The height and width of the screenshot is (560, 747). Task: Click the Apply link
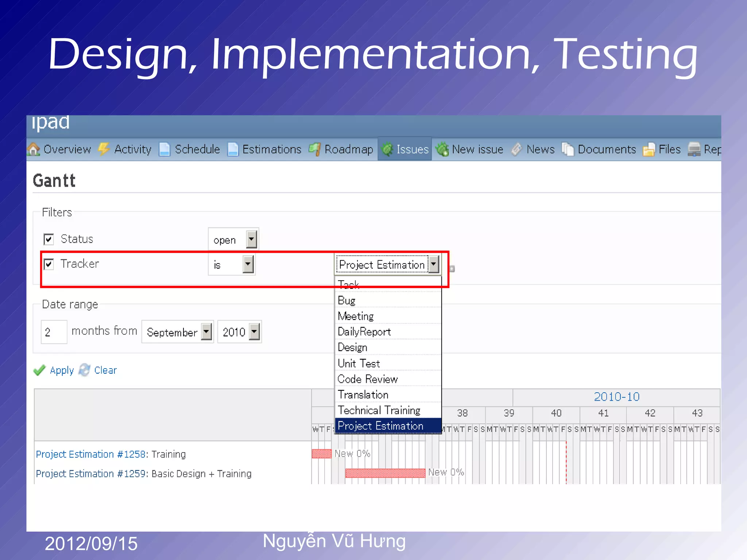pos(62,370)
